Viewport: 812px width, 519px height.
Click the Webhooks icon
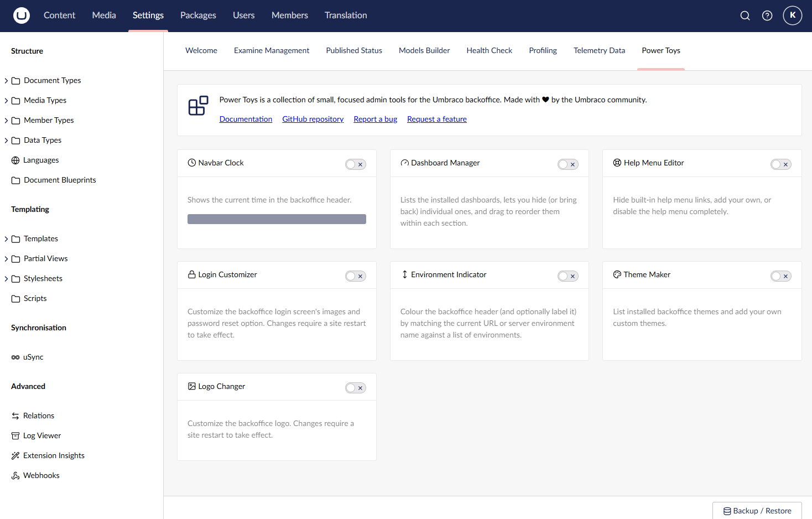click(x=15, y=476)
